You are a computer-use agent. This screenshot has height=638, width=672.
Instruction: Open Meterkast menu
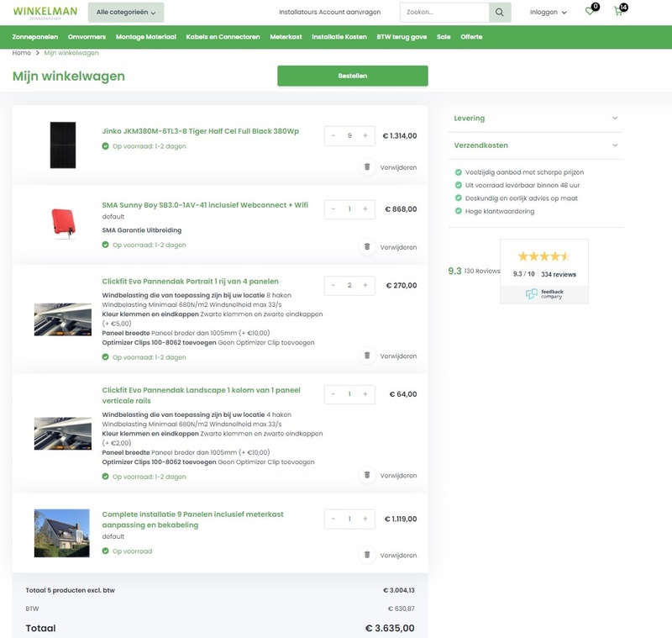(x=286, y=37)
